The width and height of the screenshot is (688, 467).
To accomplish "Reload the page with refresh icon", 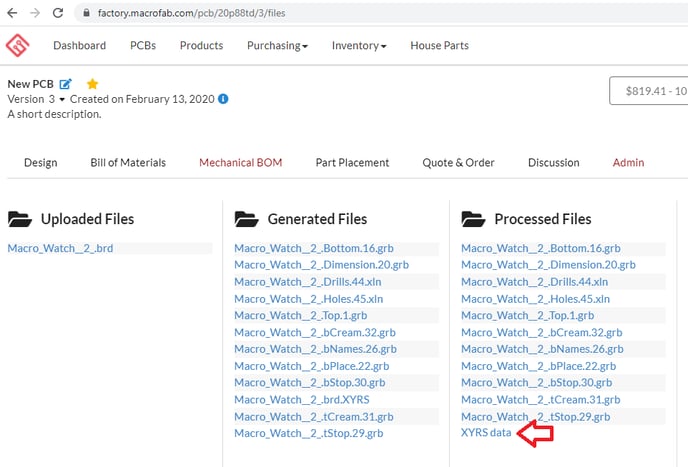I will pos(58,13).
